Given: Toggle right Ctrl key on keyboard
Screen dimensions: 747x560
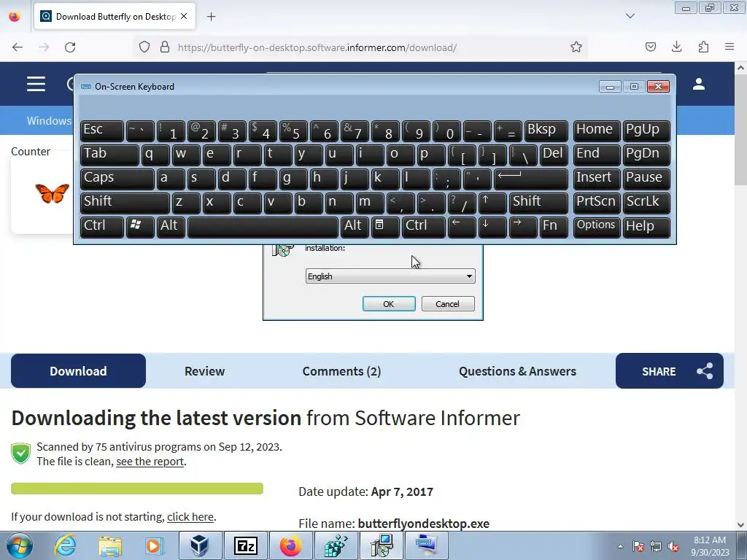Looking at the screenshot, I should pyautogui.click(x=424, y=226).
